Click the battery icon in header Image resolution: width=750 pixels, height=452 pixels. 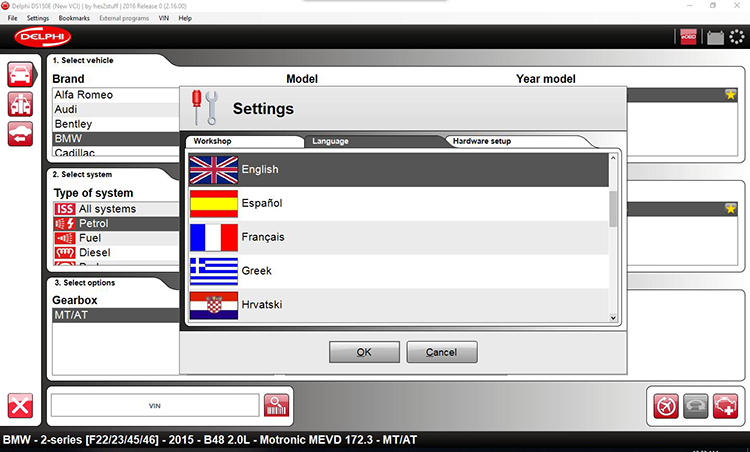(716, 37)
